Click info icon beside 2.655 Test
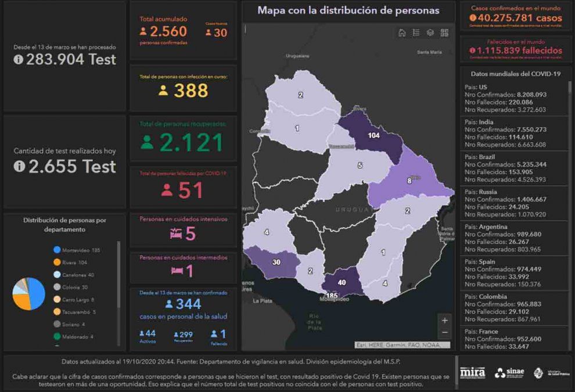Image resolution: width=575 pixels, height=392 pixels. [x=19, y=167]
